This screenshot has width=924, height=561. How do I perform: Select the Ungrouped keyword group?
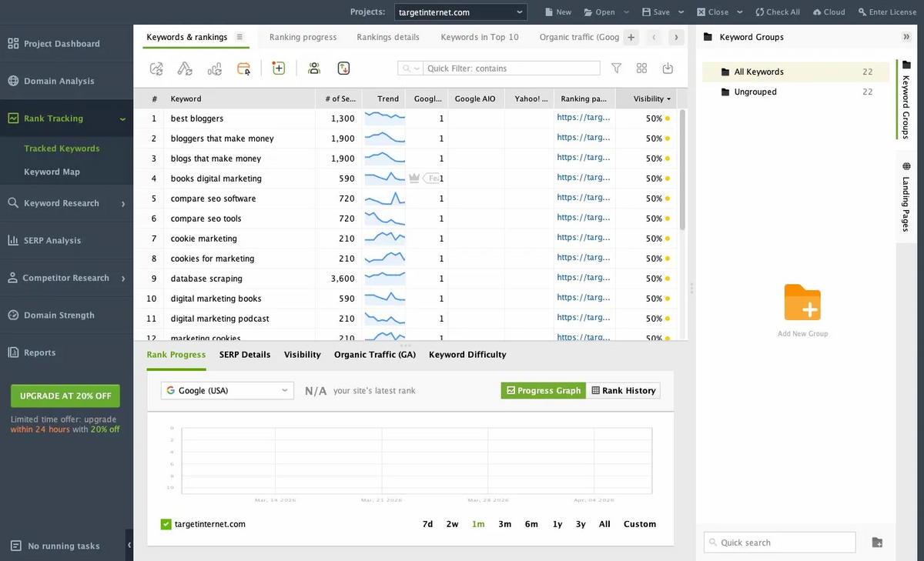coord(795,92)
